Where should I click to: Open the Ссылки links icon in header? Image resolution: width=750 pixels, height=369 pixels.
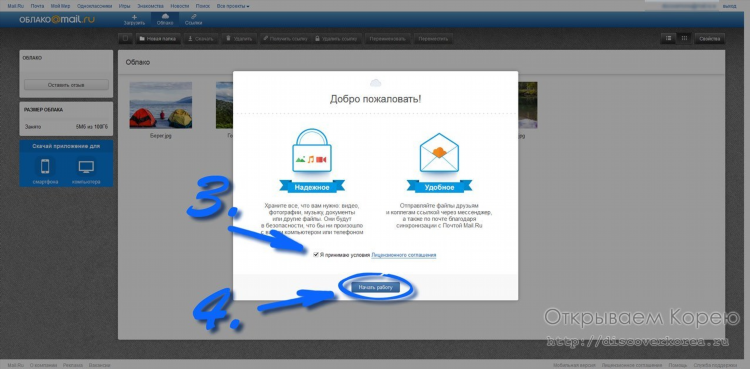coord(193,17)
